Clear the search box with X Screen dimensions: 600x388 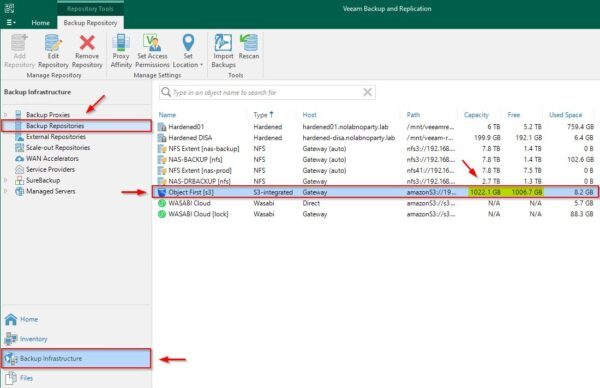pyautogui.click(x=367, y=92)
